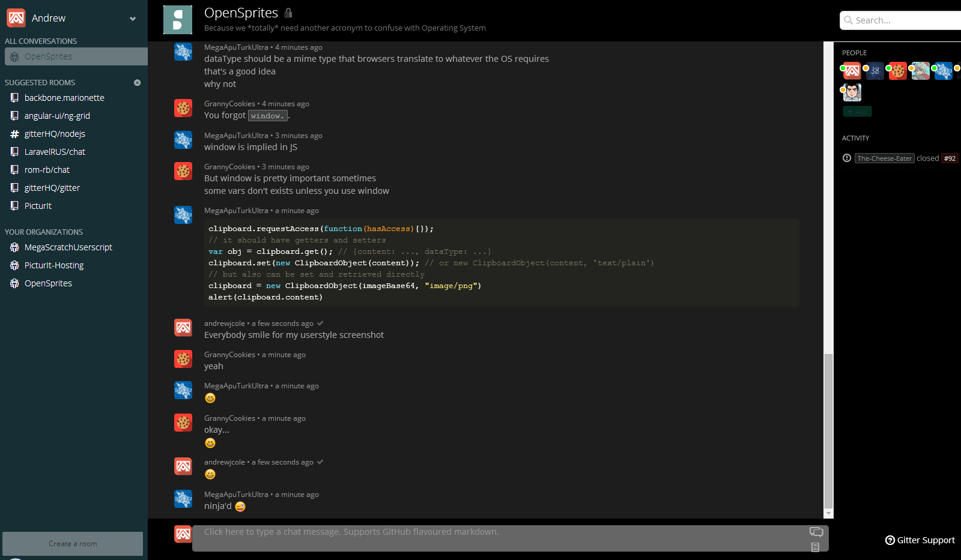961x560 pixels.
Task: Click the repo icon beside PicturIt
Action: point(14,206)
